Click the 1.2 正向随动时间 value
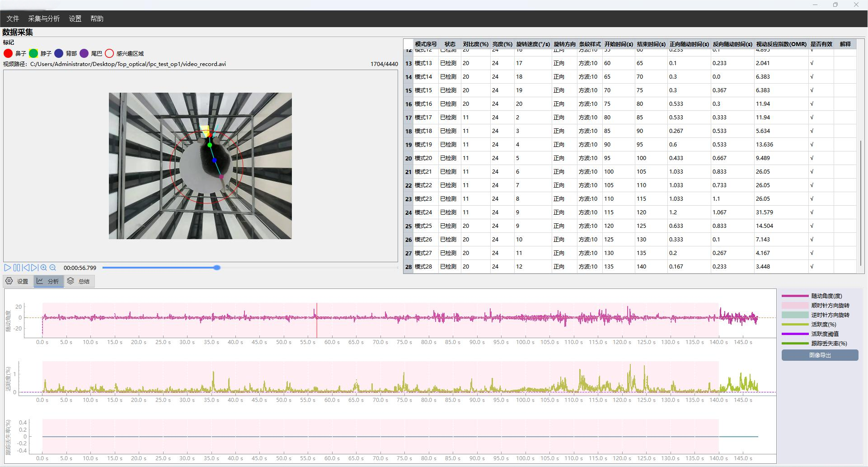Image resolution: width=868 pixels, height=467 pixels. tap(689, 212)
